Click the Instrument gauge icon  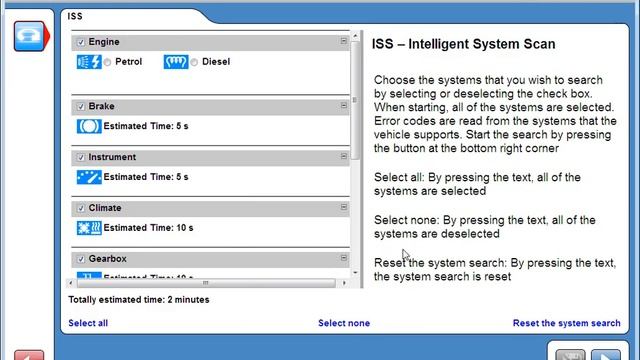click(x=89, y=177)
